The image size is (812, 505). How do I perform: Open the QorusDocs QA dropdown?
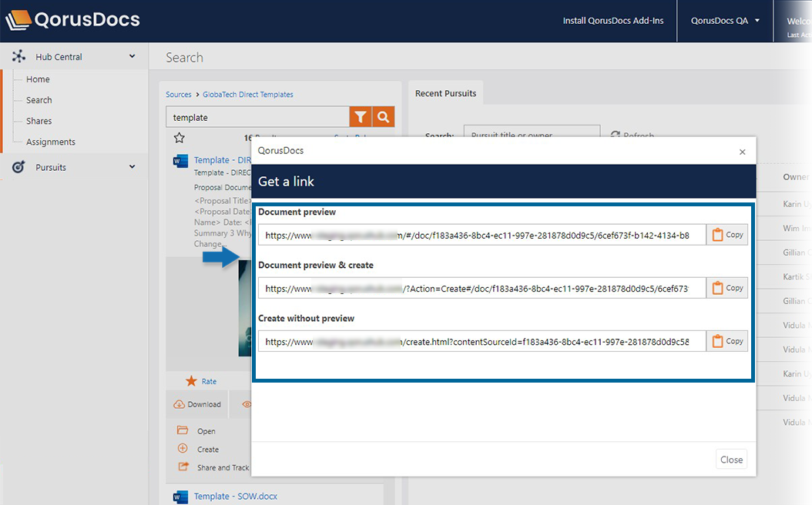(725, 21)
